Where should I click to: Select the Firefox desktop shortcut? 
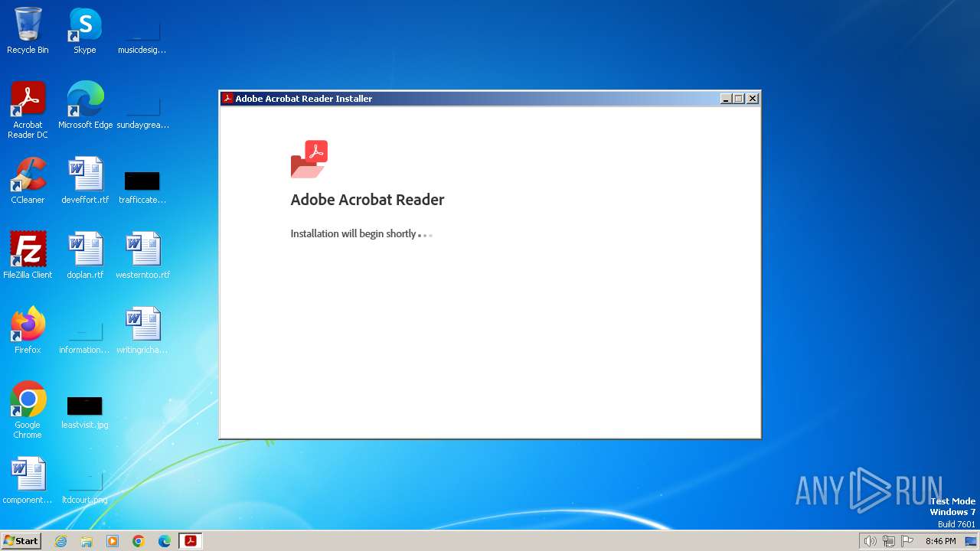pos(28,331)
